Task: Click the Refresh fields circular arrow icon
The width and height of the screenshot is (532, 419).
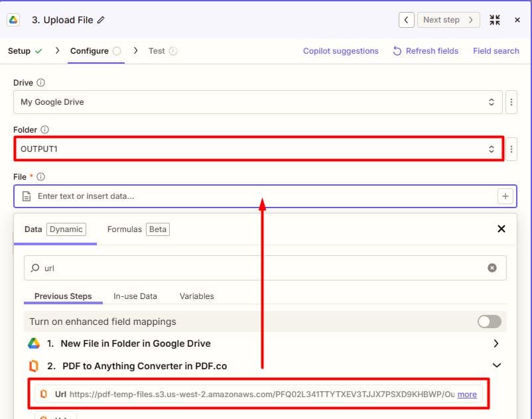Action: pyautogui.click(x=397, y=51)
